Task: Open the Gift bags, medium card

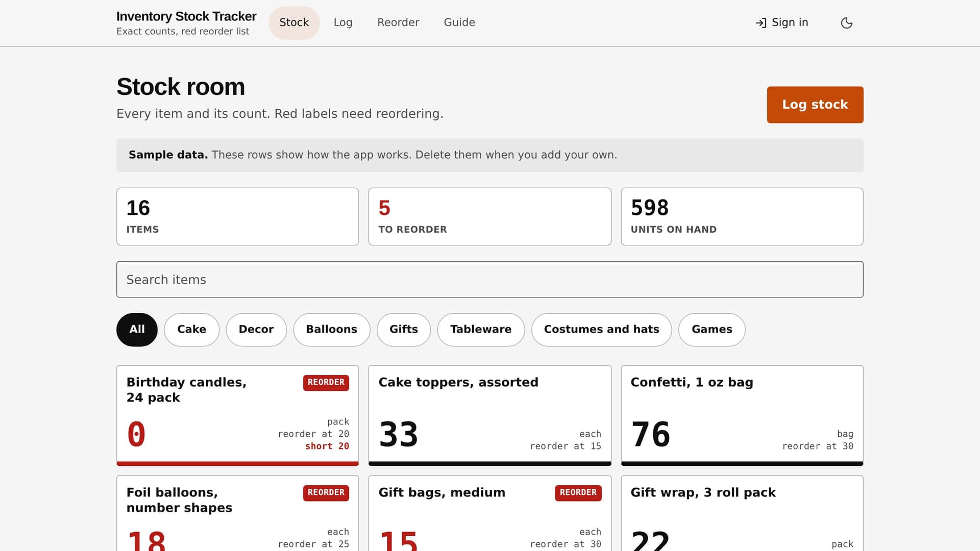Action: coord(490,513)
